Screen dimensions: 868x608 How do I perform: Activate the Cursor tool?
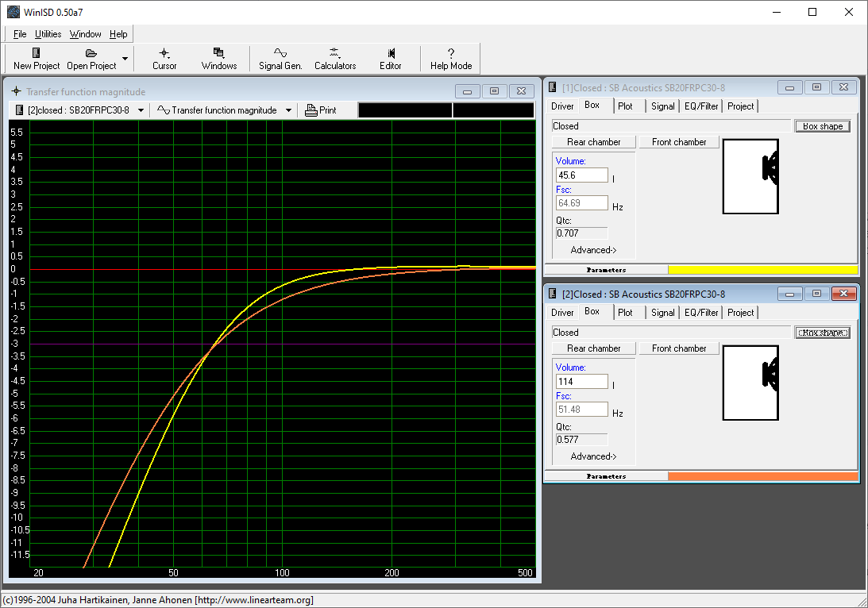pyautogui.click(x=164, y=59)
